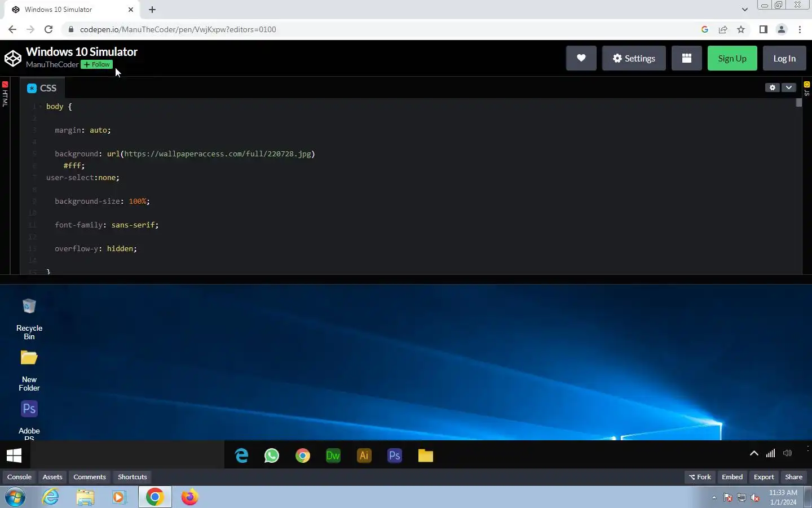Click the simulated taskbar search box
This screenshot has height=508, width=812.
(x=127, y=455)
